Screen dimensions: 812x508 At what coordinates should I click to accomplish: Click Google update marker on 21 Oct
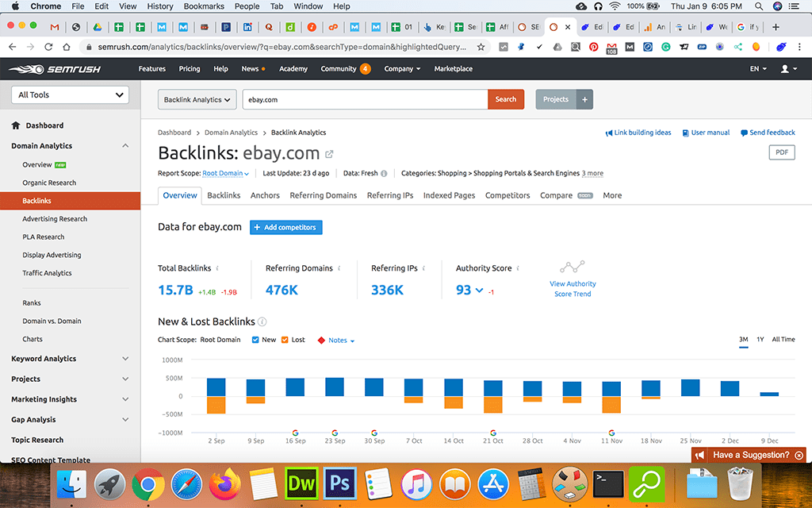[493, 433]
